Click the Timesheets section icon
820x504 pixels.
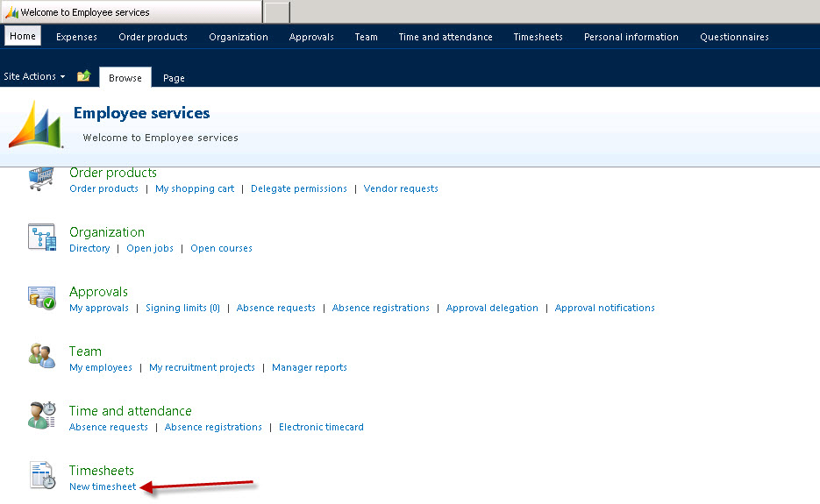click(x=41, y=476)
